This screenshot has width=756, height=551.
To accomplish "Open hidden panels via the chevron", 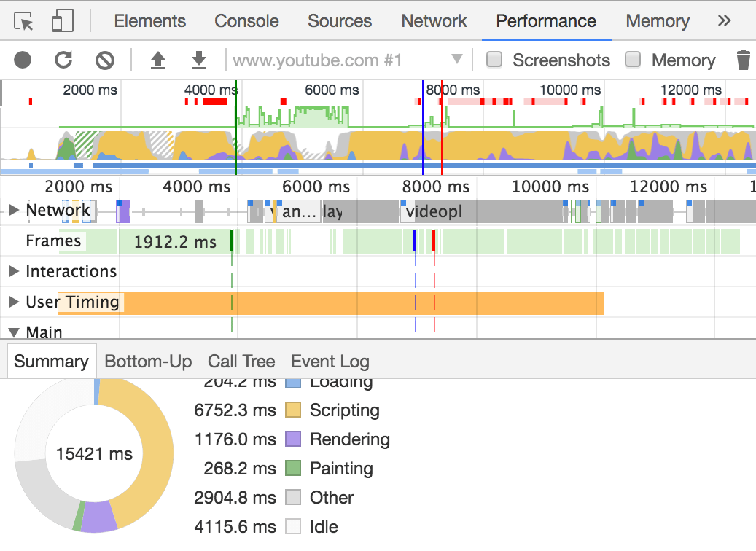I will coord(724,20).
